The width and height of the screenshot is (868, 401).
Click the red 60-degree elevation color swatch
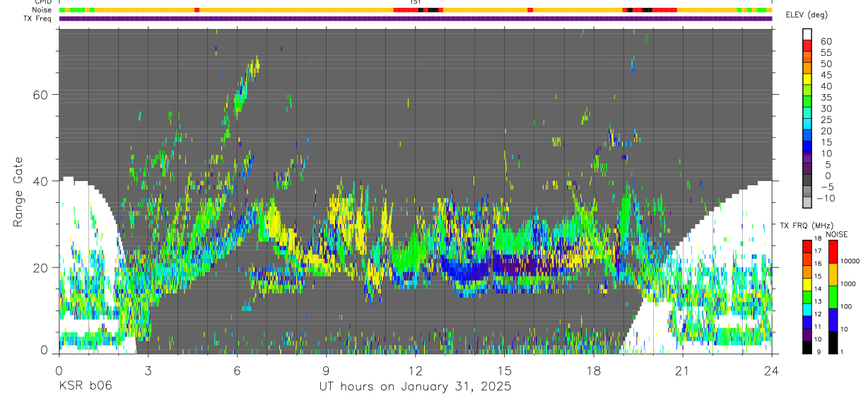[807, 47]
